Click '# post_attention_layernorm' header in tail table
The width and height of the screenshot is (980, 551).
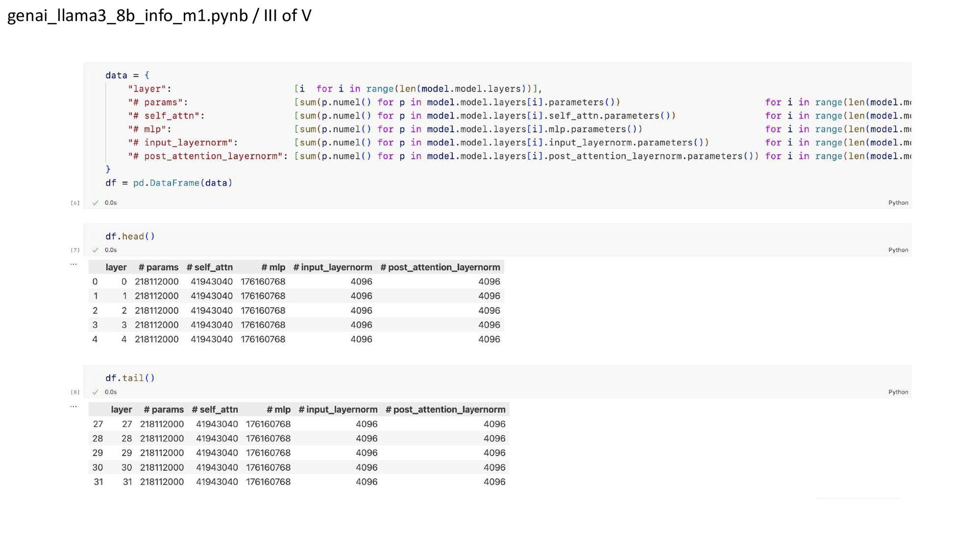(x=446, y=410)
